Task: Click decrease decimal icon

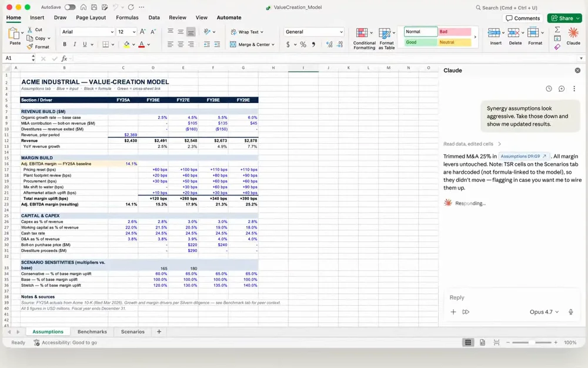Action: click(340, 44)
